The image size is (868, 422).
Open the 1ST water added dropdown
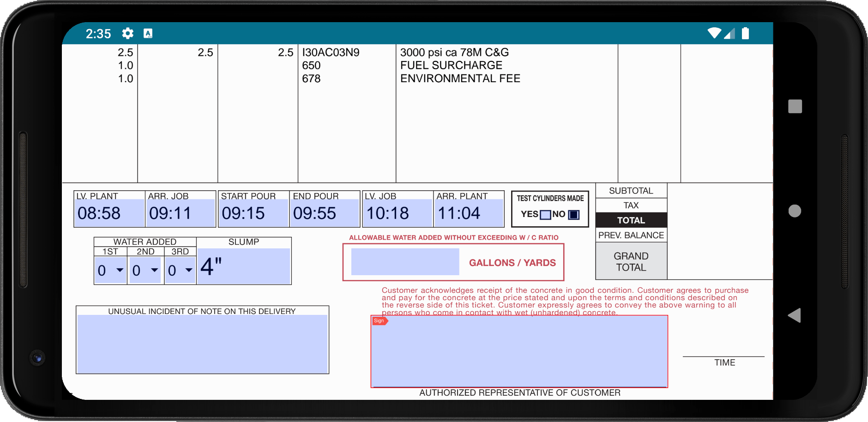110,270
